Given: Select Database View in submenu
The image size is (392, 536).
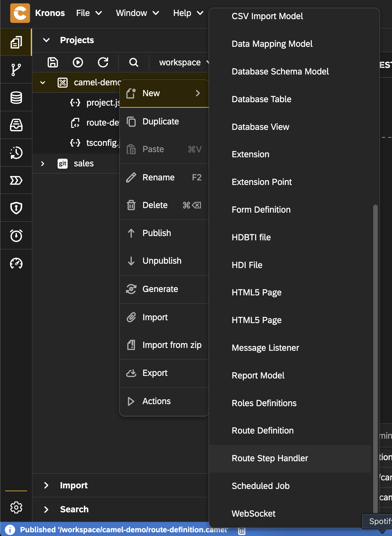Looking at the screenshot, I should [x=290, y=127].
